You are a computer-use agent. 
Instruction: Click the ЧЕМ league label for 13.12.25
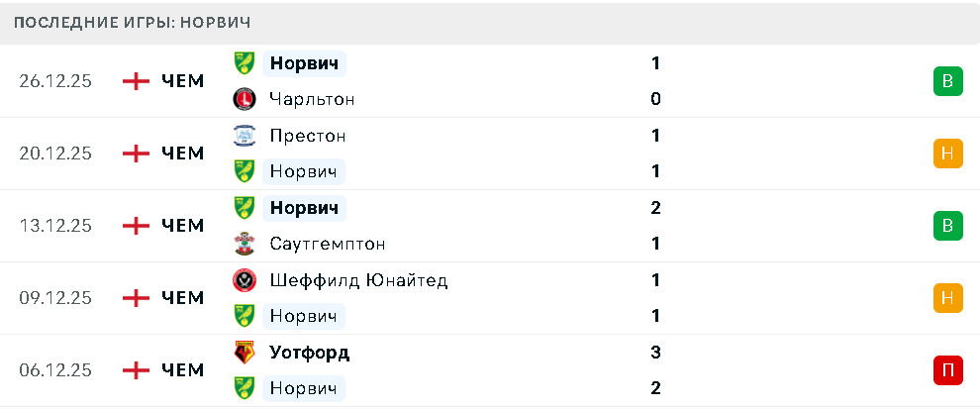coord(183,226)
